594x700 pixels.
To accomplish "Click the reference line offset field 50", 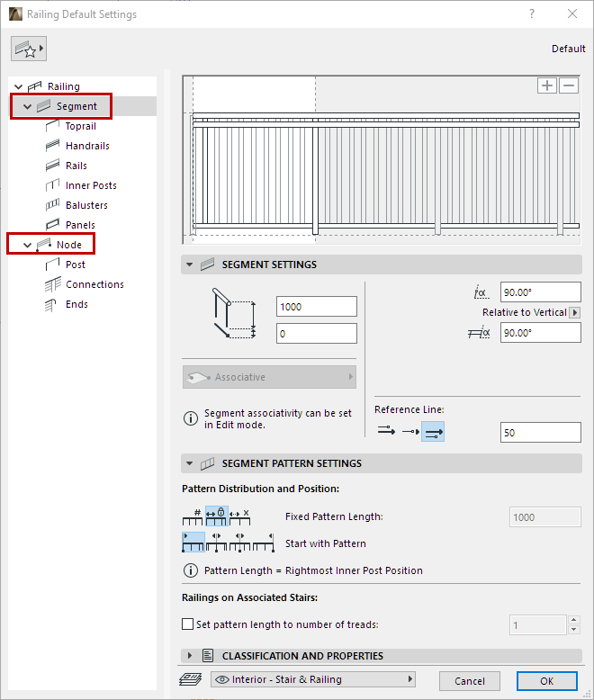I will [541, 433].
